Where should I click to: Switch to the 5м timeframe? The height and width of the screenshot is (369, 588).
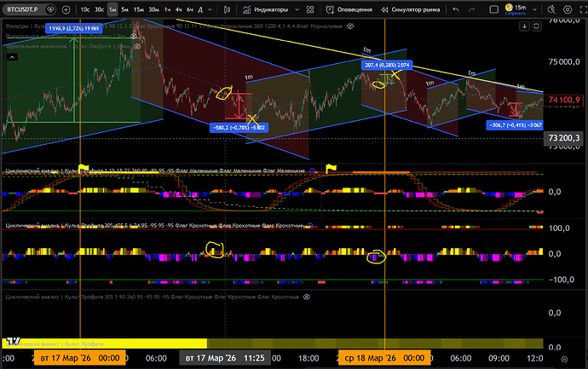point(124,10)
